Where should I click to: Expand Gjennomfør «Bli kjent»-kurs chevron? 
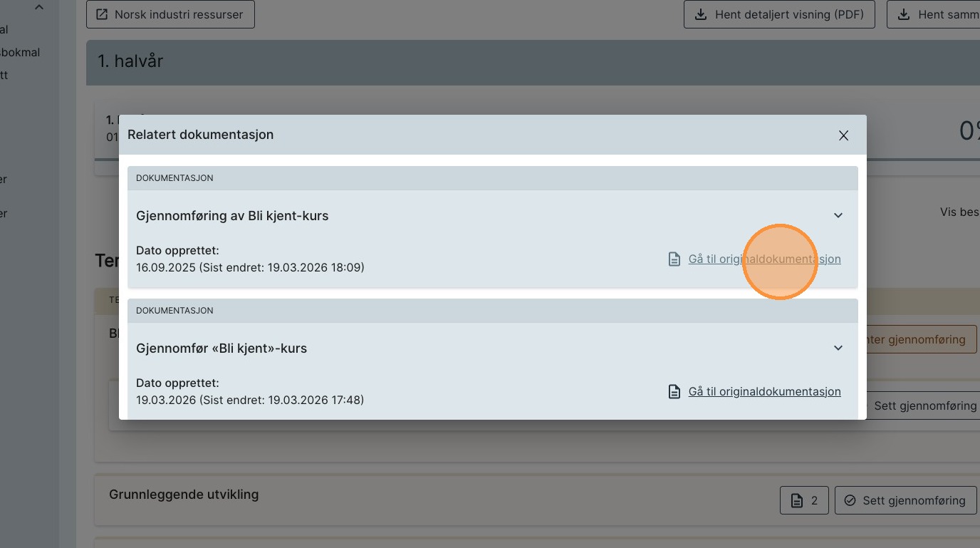838,348
